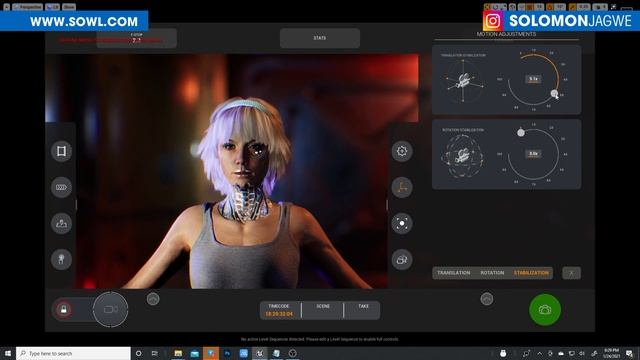The image size is (640, 360).
Task: Click the Take field
Action: pos(363,310)
